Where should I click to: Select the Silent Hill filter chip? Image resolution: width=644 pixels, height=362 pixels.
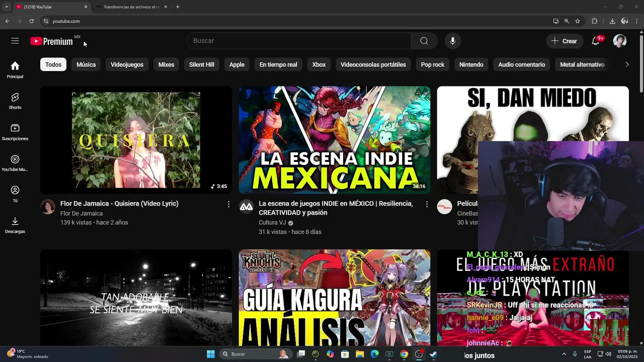tap(202, 64)
